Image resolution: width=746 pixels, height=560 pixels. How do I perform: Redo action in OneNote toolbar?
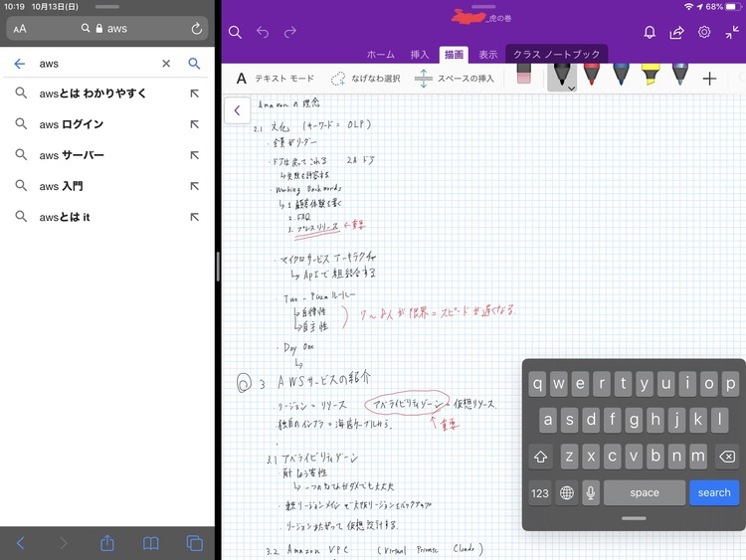290,32
